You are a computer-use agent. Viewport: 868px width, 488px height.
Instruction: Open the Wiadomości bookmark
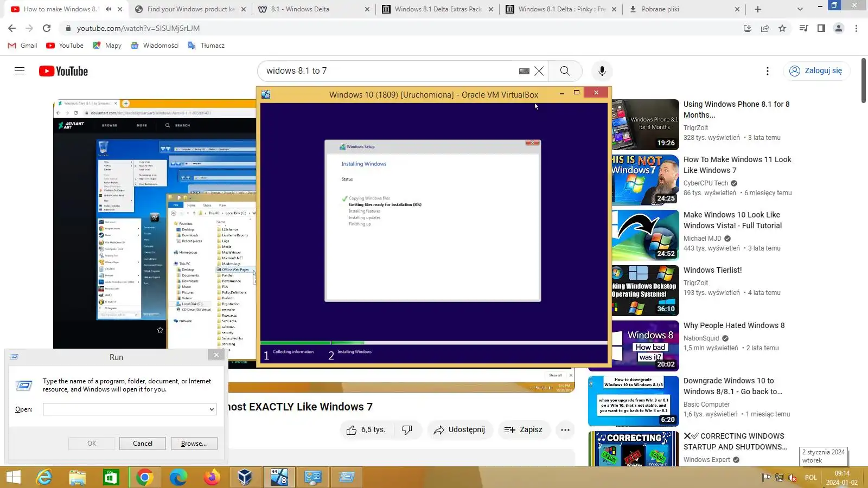155,46
